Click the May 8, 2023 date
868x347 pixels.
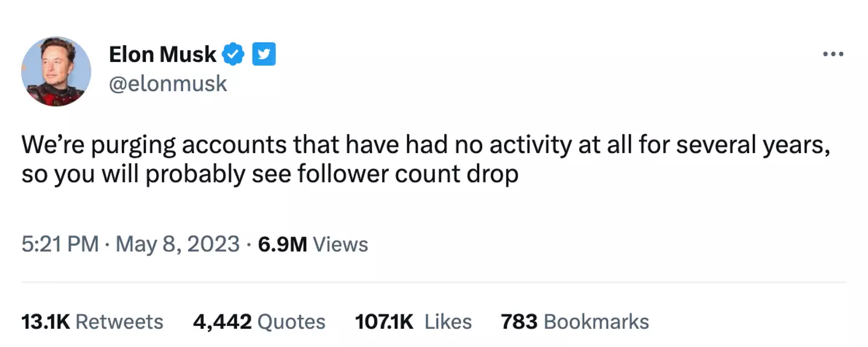178,244
